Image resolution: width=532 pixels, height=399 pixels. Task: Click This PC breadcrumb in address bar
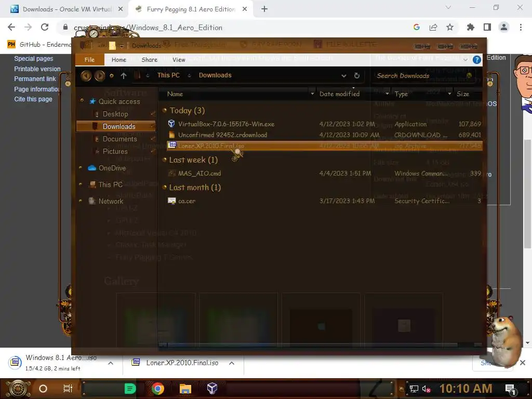click(169, 75)
